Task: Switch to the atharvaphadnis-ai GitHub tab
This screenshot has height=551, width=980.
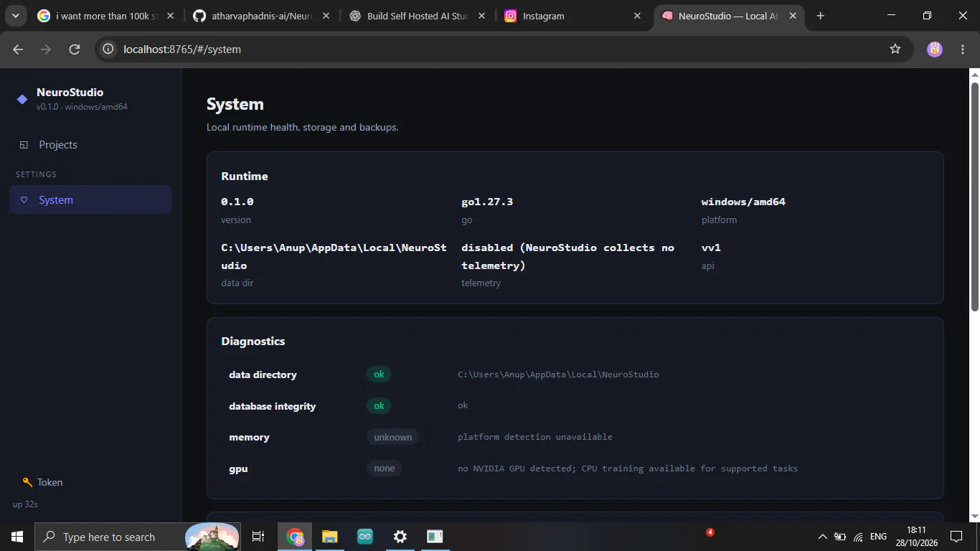Action: pos(260,16)
